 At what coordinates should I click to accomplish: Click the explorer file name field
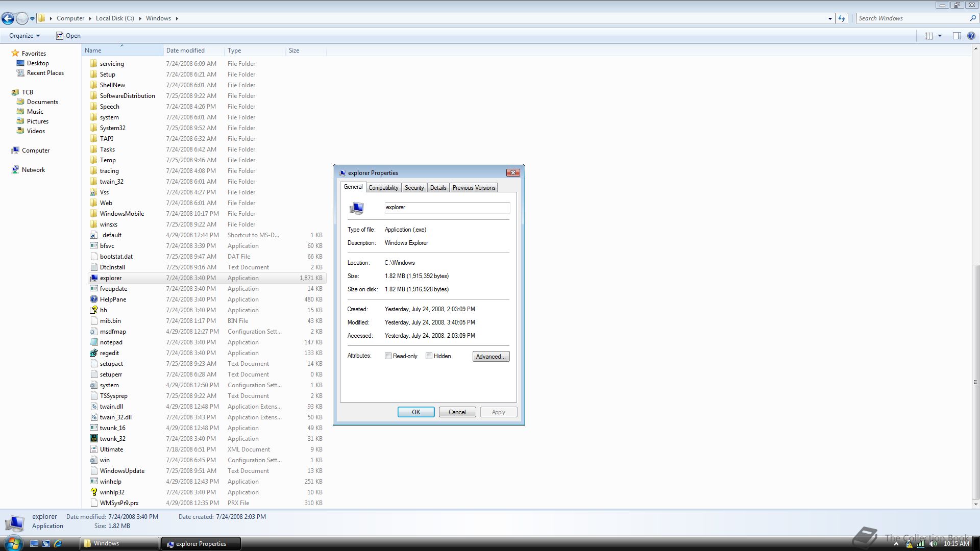pyautogui.click(x=447, y=208)
